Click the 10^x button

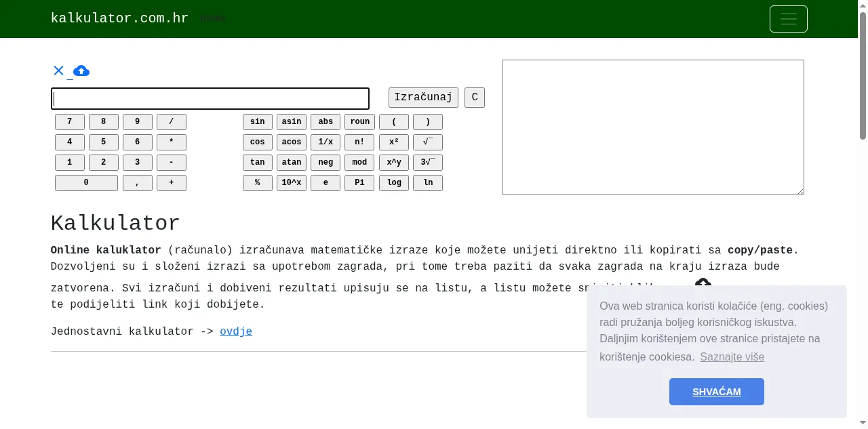(x=292, y=183)
